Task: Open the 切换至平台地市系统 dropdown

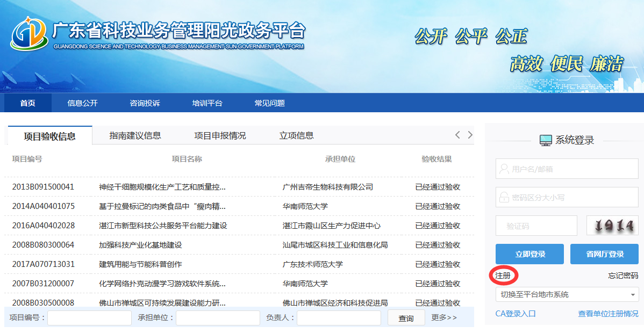Action: (x=567, y=294)
